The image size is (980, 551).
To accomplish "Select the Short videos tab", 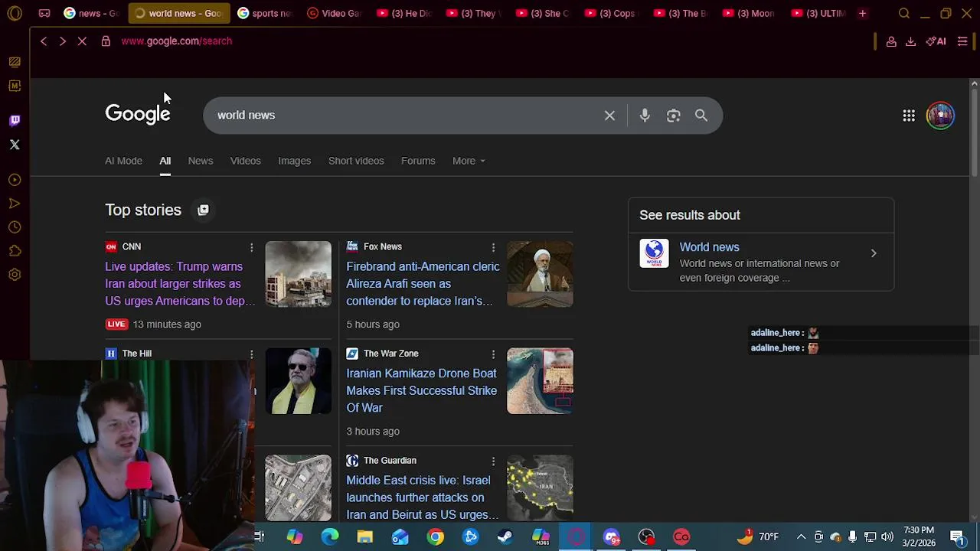I will (356, 161).
